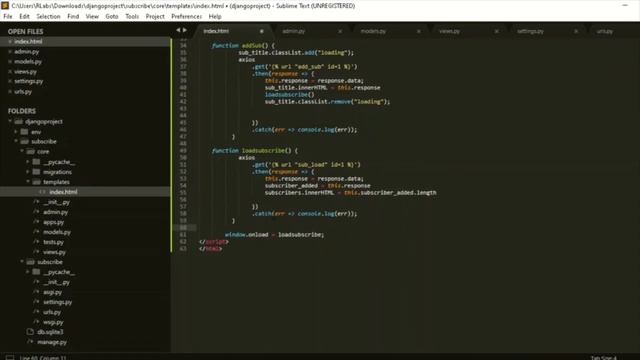Viewport: 640px width, 360px height.
Task: Switch to the models.py editor tab
Action: click(x=373, y=31)
